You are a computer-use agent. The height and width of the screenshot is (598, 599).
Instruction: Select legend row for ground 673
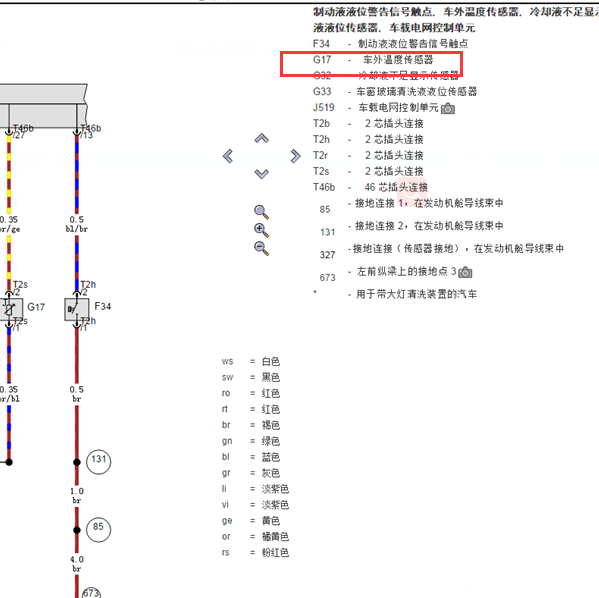pos(396,274)
